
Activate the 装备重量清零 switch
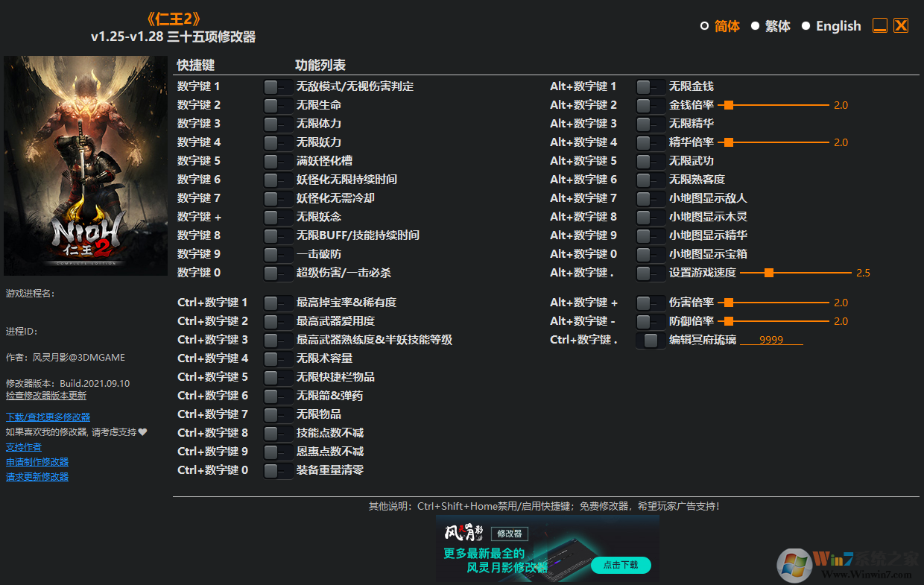[x=276, y=469]
